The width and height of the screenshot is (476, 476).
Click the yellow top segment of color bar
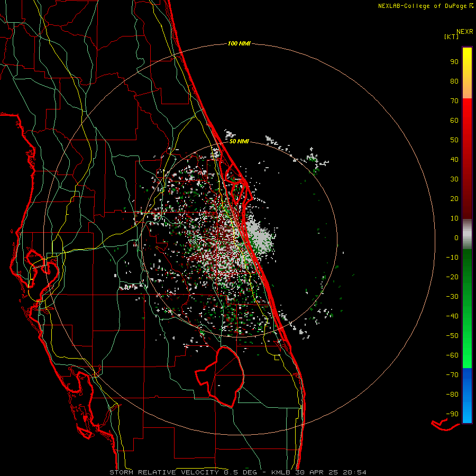click(467, 73)
